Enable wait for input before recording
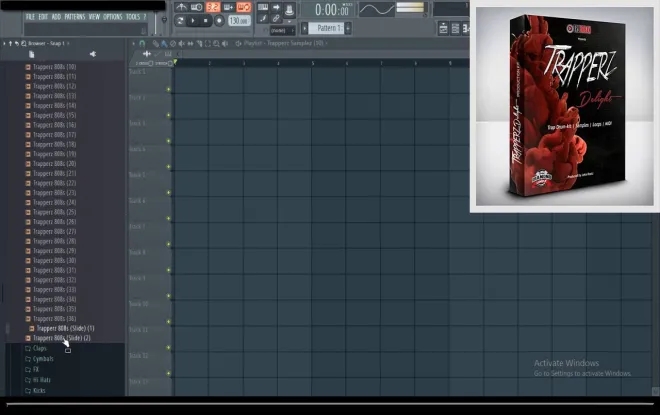Image resolution: width=660 pixels, height=415 pixels. click(197, 7)
